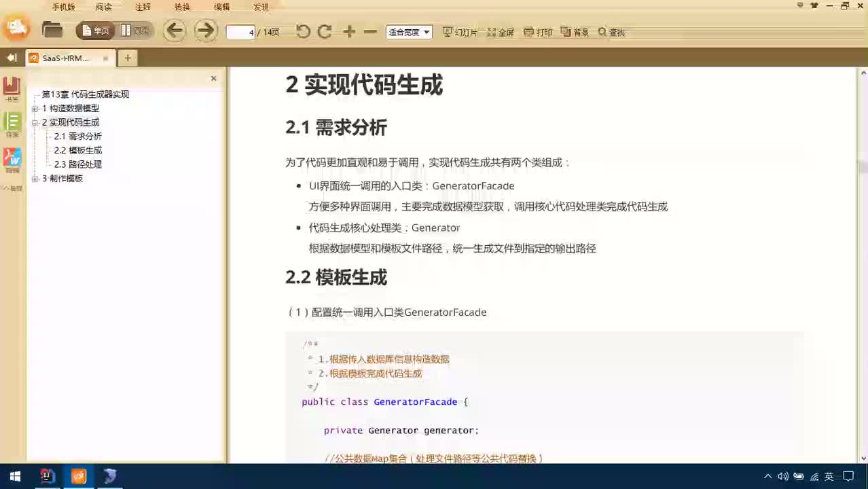868x489 pixels.
Task: Click the blue bird taskbar app icon
Action: (110, 477)
